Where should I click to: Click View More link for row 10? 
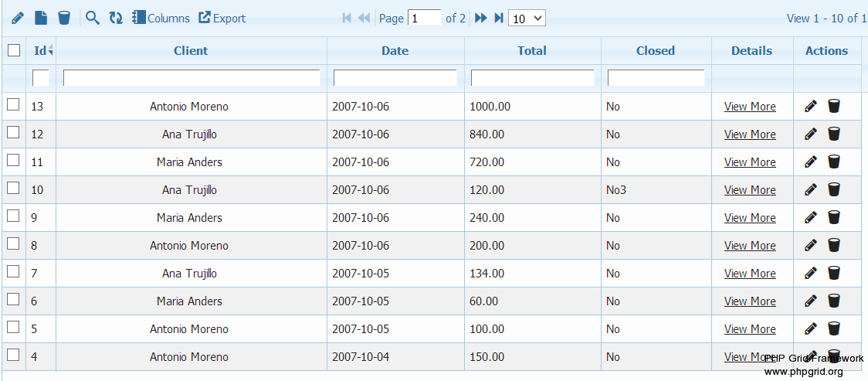[x=750, y=190]
